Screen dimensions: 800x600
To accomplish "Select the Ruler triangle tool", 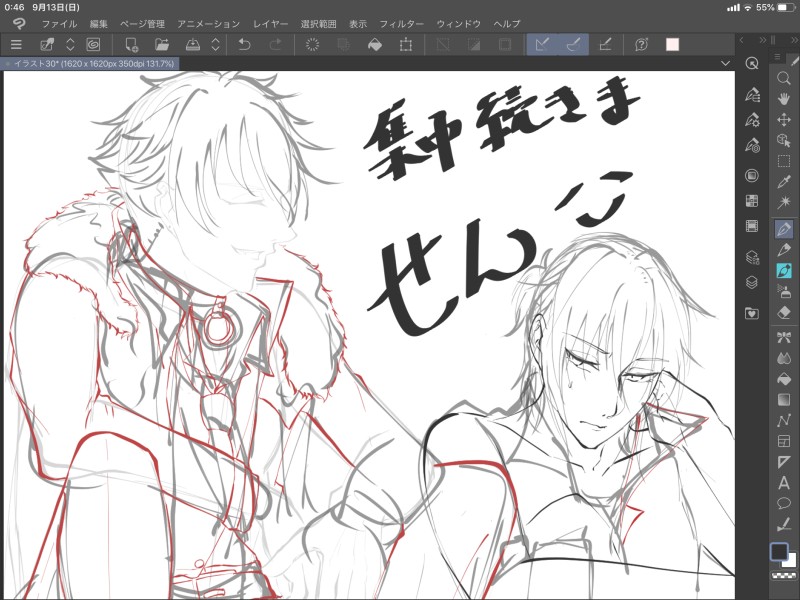I will [x=784, y=462].
